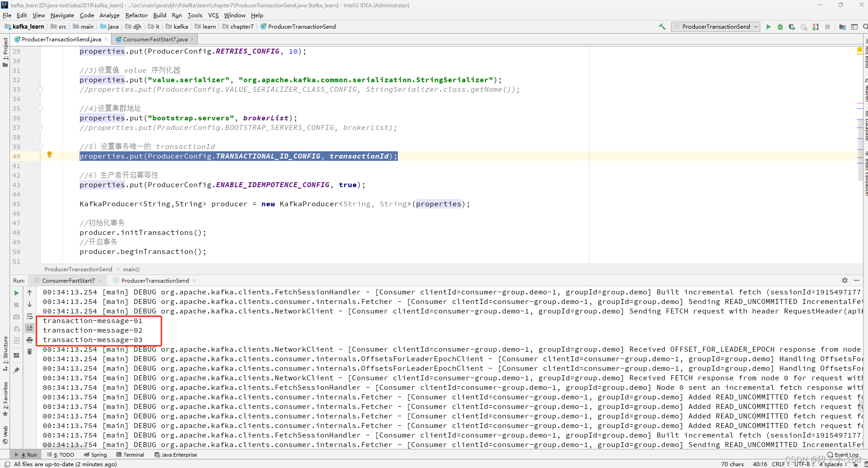Click Down the Stack Trace arrow
This screenshot has height=468, width=868.
[30, 304]
